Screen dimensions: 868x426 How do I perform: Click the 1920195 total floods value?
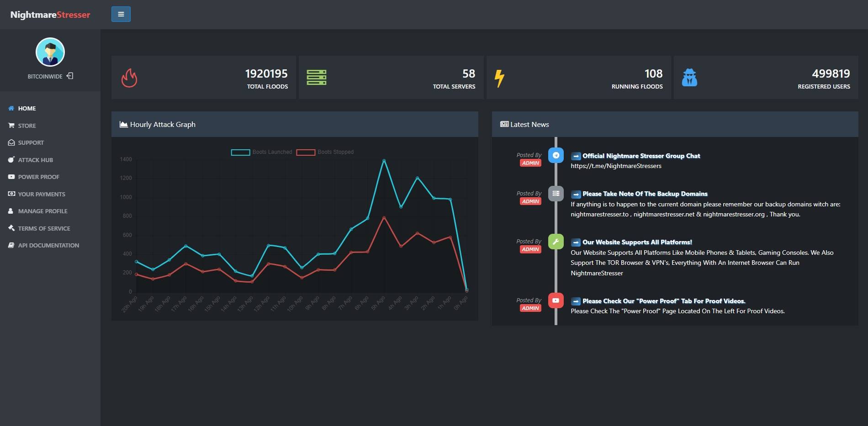(x=266, y=74)
